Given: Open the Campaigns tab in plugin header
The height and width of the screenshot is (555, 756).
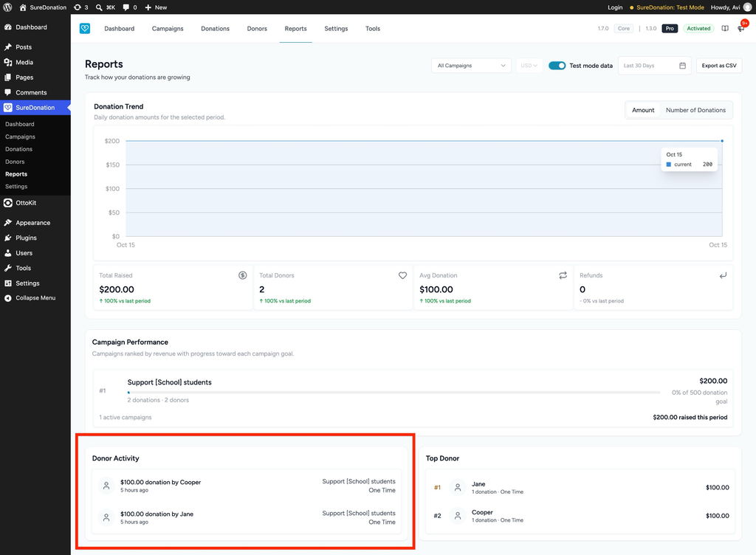Looking at the screenshot, I should (168, 29).
